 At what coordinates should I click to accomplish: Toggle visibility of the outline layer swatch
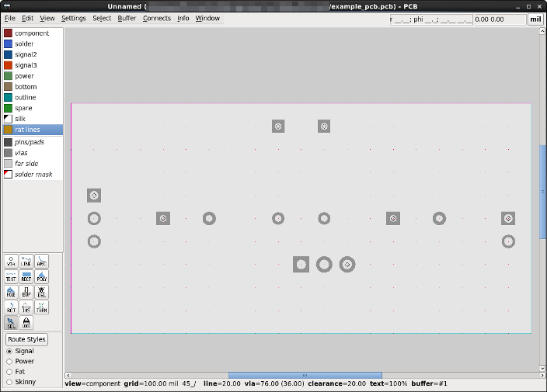point(8,98)
